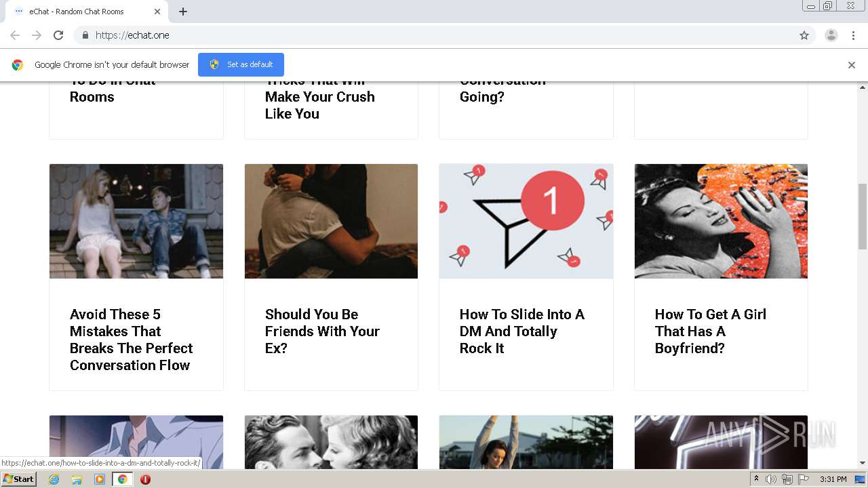The image size is (868, 488).
Task: Open Internet Explorer from taskbar
Action: click(x=54, y=479)
